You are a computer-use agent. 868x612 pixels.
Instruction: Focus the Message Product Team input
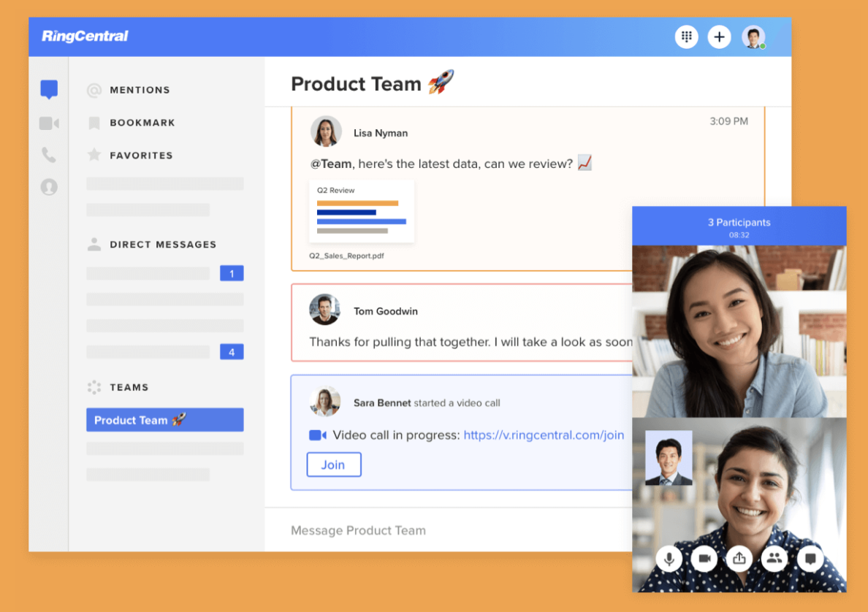tap(449, 530)
